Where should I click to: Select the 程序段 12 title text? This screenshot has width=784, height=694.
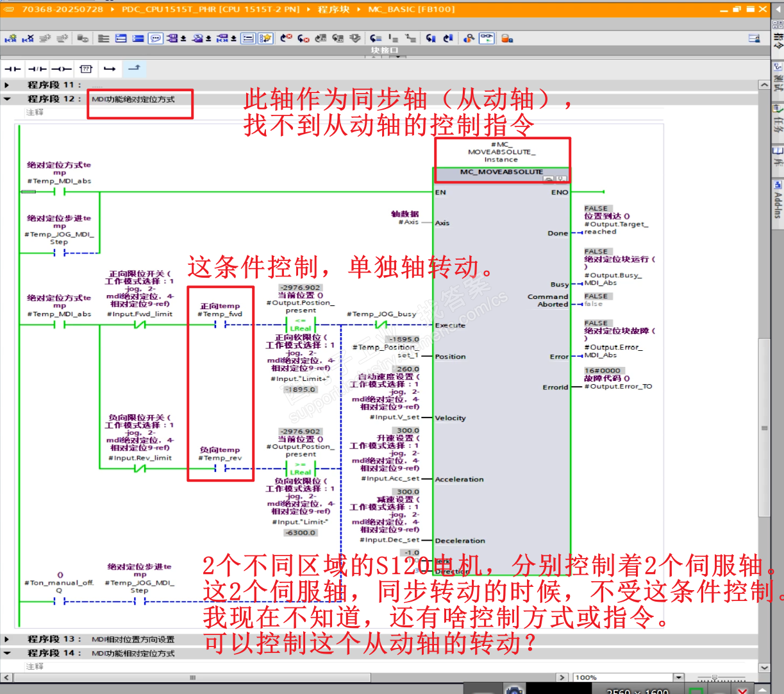(133, 99)
